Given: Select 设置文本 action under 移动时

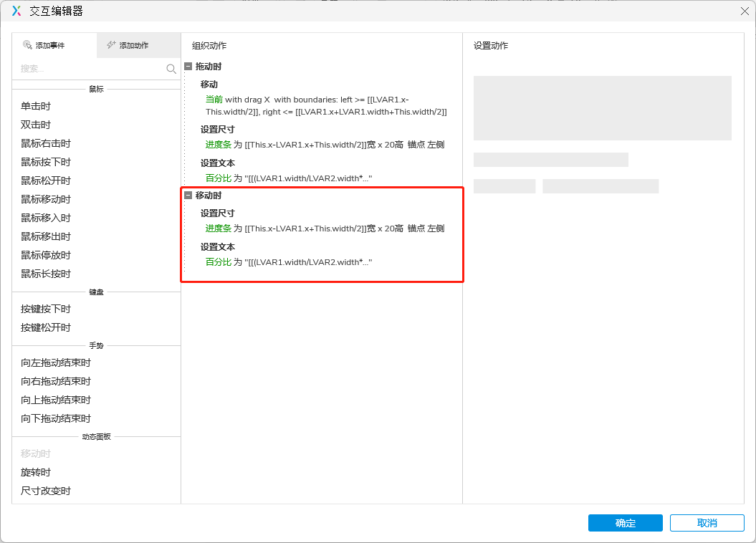Looking at the screenshot, I should tap(217, 247).
